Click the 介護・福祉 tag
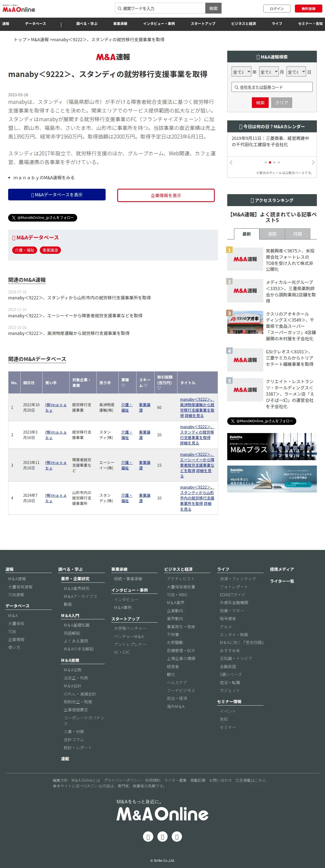325x868 pixels. point(25,250)
